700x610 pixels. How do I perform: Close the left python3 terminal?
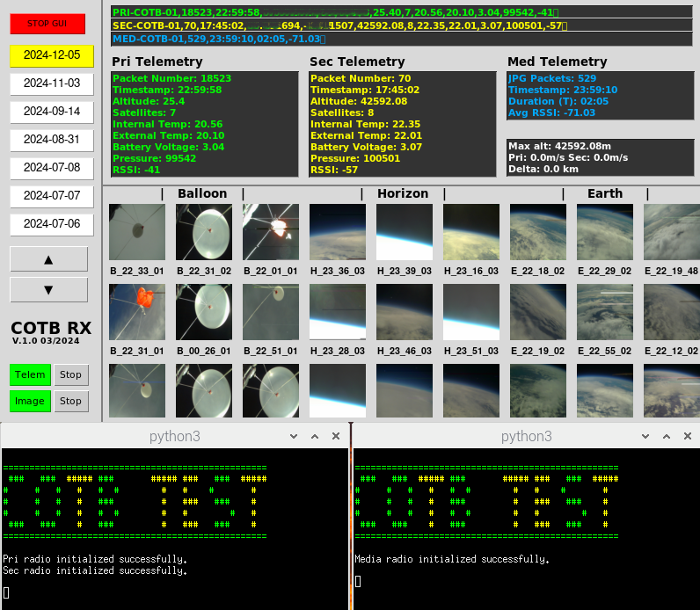point(336,437)
